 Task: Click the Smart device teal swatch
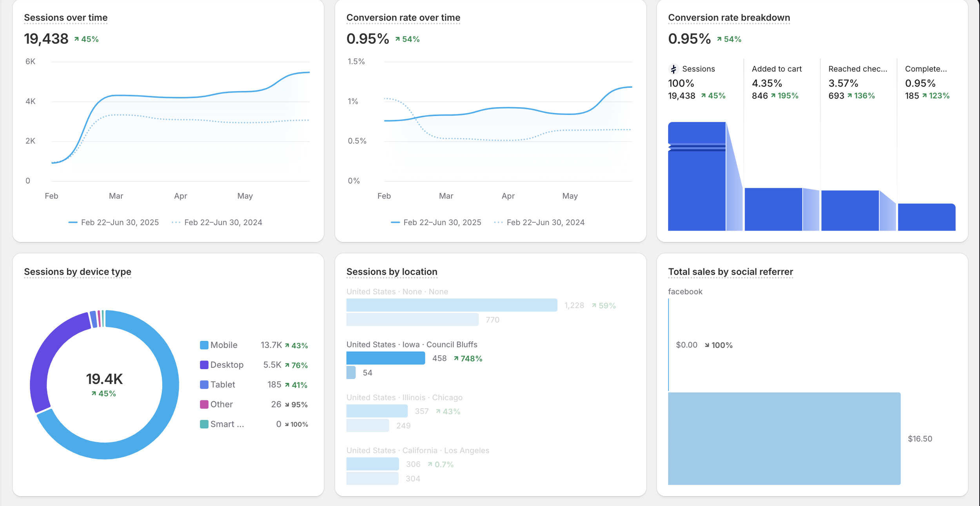pos(204,424)
